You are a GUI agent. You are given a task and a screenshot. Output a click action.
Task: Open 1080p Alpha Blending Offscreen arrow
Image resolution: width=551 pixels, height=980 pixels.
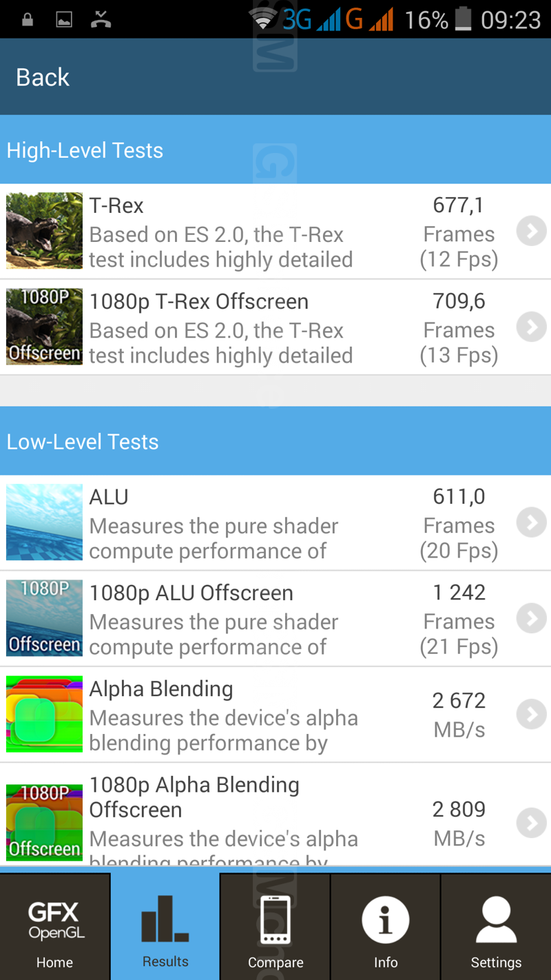(x=532, y=823)
